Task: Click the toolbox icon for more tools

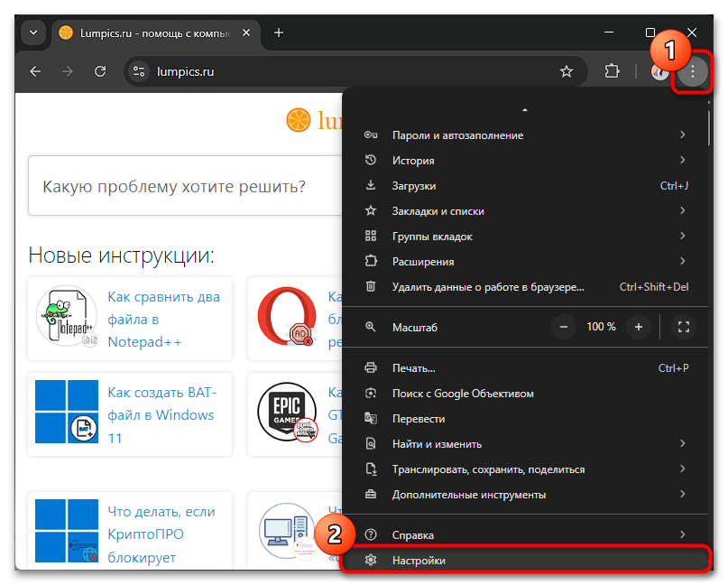Action: click(x=371, y=495)
